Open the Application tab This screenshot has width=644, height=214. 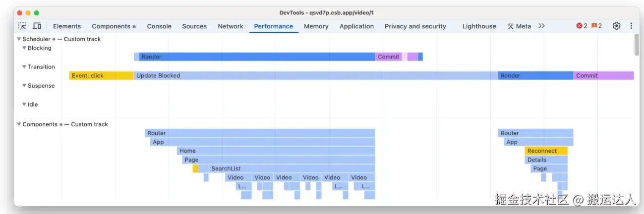coord(356,26)
